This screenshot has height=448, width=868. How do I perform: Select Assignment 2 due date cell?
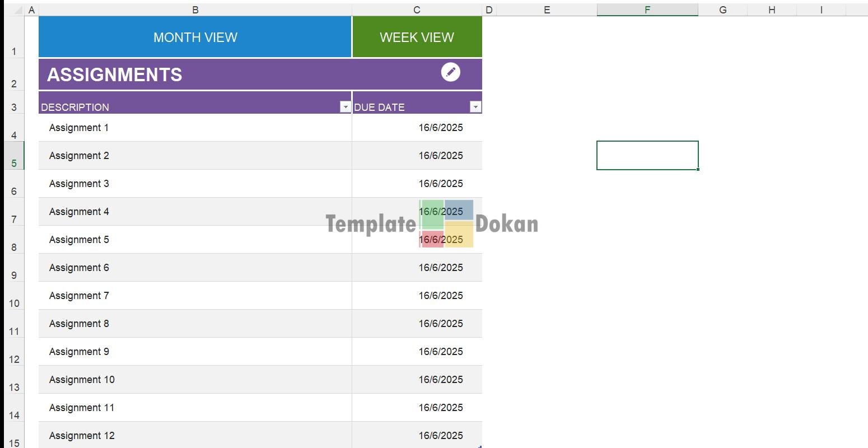click(x=417, y=156)
